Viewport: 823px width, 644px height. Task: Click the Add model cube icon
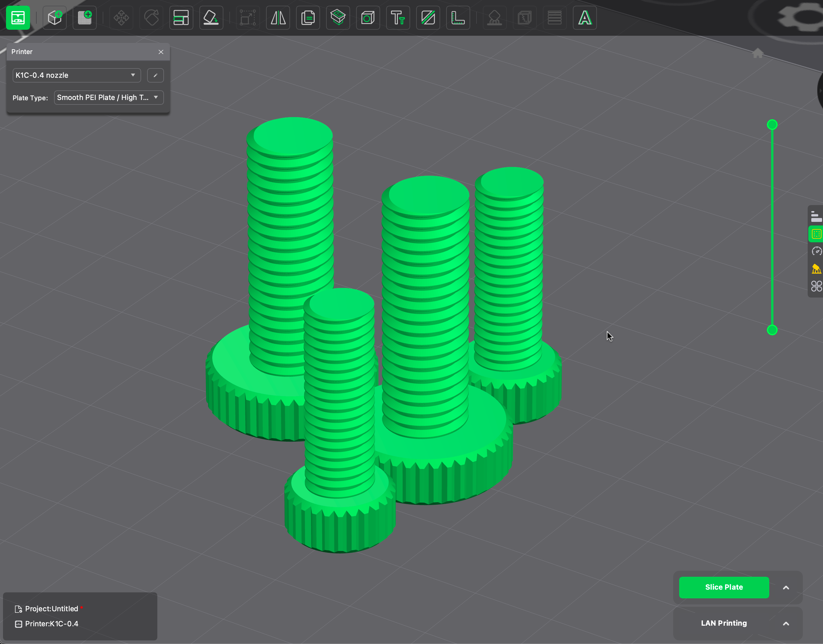click(x=55, y=18)
